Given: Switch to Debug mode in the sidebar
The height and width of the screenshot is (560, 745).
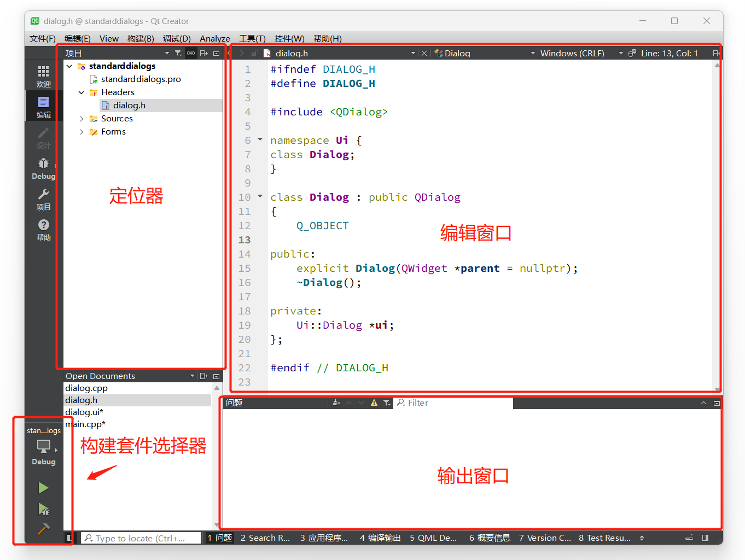Looking at the screenshot, I should point(43,168).
